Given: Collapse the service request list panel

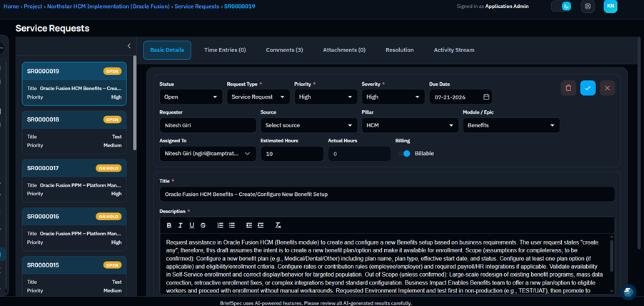Looking at the screenshot, I should (129, 46).
